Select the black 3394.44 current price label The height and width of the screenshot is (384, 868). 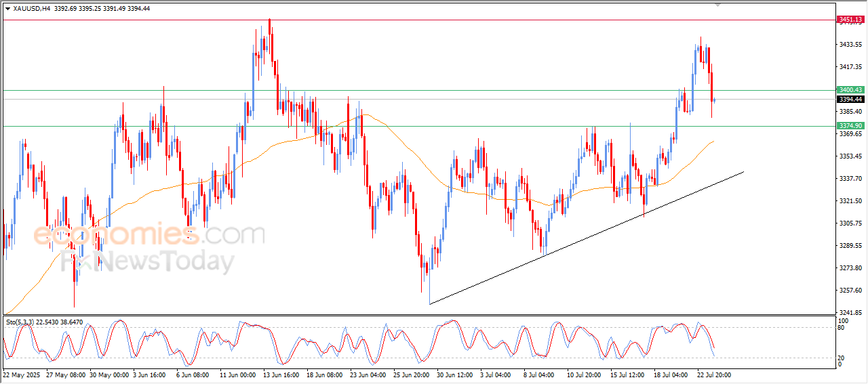coord(850,99)
